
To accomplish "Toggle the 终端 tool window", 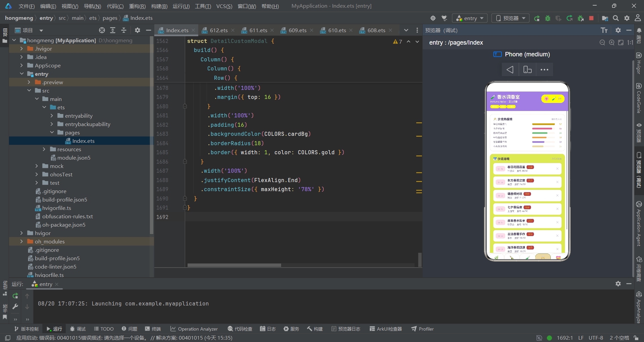I will [x=153, y=329].
